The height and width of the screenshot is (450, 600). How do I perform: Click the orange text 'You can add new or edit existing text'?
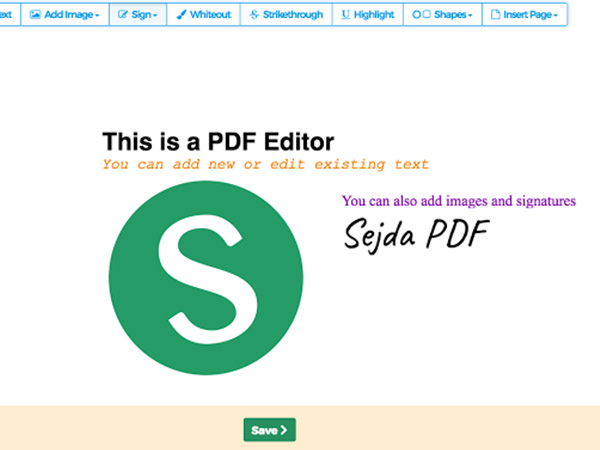265,165
